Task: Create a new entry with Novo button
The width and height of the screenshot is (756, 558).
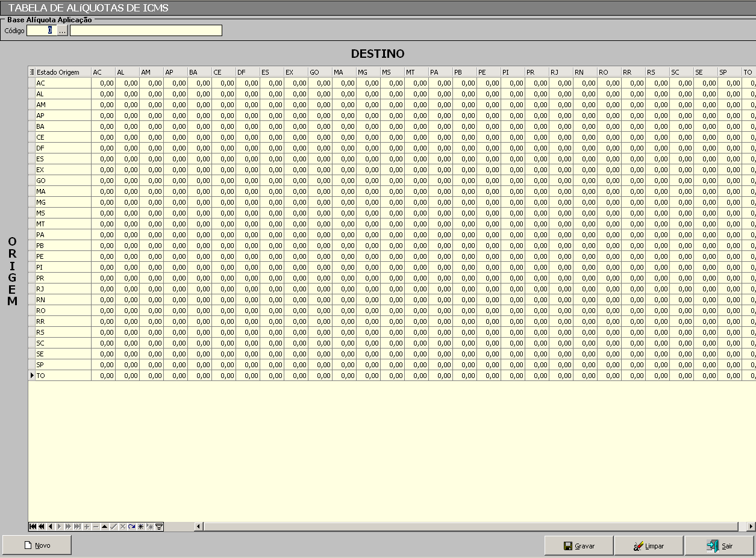Action: click(37, 545)
